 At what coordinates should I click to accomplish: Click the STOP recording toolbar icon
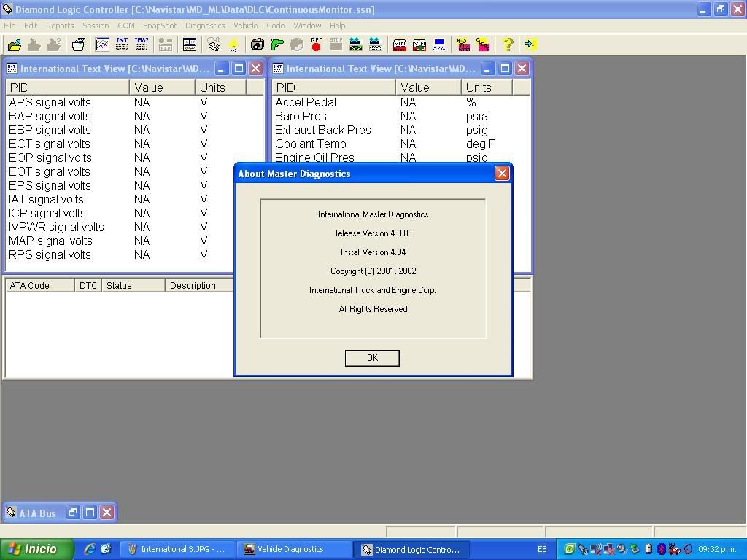[x=336, y=44]
